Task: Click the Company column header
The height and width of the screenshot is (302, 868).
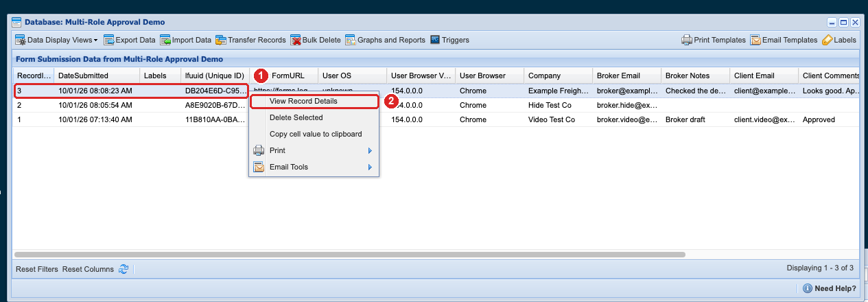Action: [558, 75]
